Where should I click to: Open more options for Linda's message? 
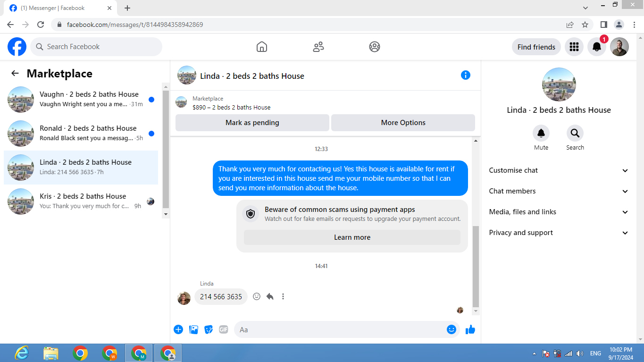tap(283, 296)
